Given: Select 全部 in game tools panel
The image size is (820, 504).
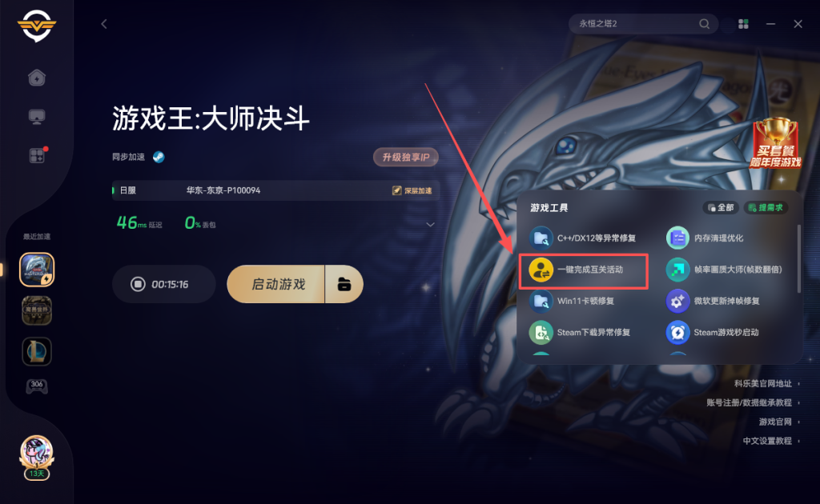Looking at the screenshot, I should [x=721, y=208].
